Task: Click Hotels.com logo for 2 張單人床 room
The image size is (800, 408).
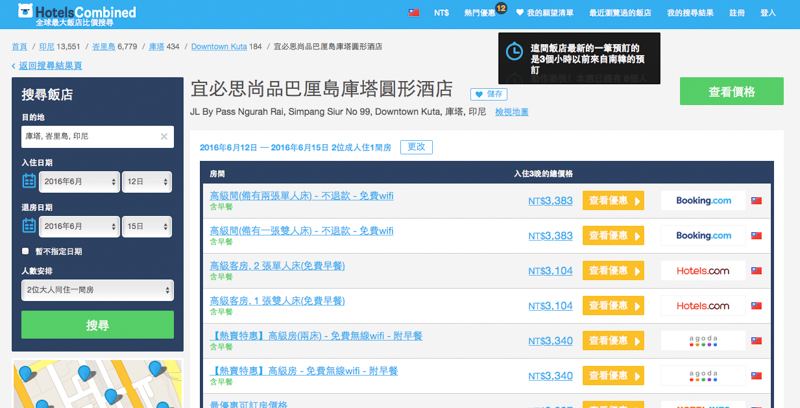Action: pyautogui.click(x=703, y=271)
